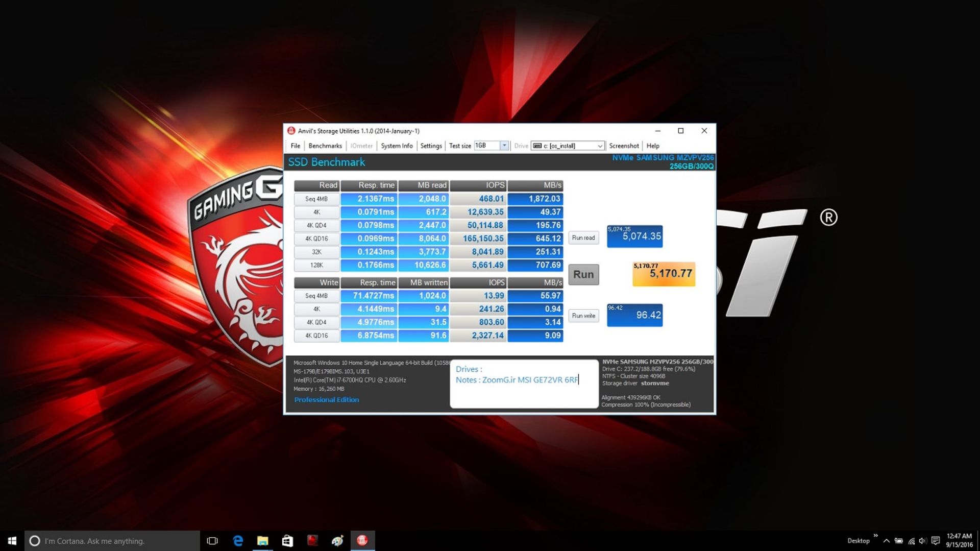This screenshot has height=551, width=980.
Task: Open the System Info menu
Action: click(x=397, y=146)
